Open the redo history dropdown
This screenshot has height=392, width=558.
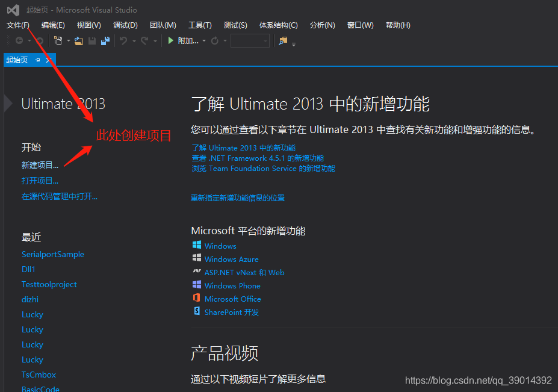click(x=155, y=41)
